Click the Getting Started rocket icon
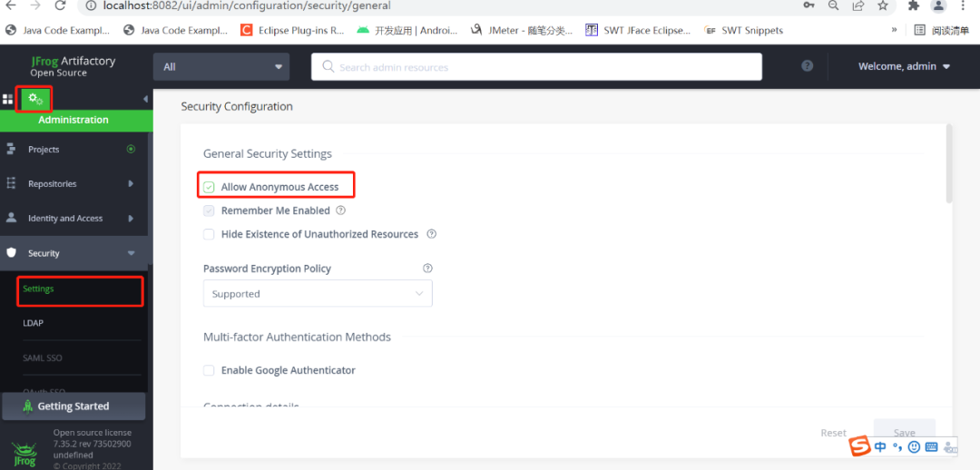 coord(27,406)
